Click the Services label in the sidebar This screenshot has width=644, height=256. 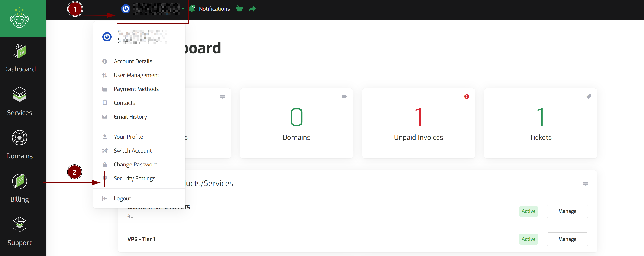[19, 112]
